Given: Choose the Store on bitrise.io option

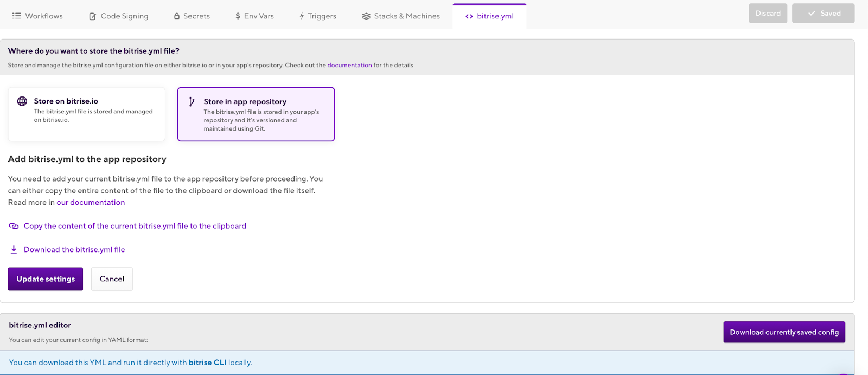Looking at the screenshot, I should pos(87,114).
